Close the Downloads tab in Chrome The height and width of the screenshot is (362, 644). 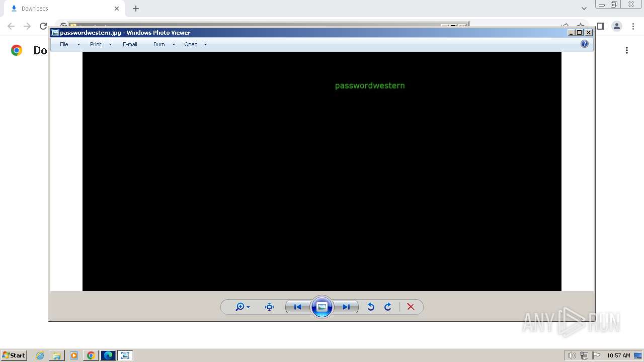pyautogui.click(x=117, y=9)
